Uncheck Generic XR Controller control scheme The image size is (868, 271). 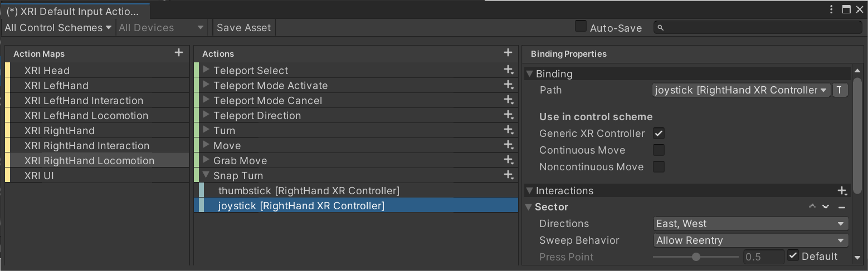tap(659, 134)
